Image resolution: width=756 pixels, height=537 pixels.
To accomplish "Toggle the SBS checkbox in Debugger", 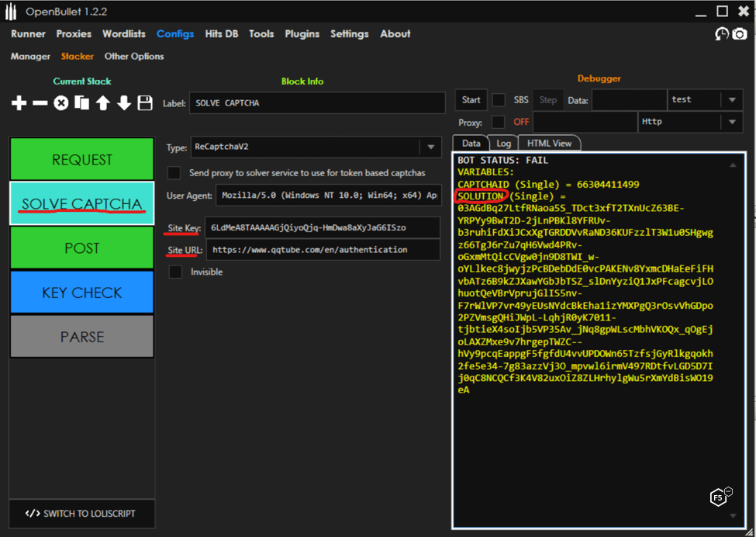I will pos(499,100).
